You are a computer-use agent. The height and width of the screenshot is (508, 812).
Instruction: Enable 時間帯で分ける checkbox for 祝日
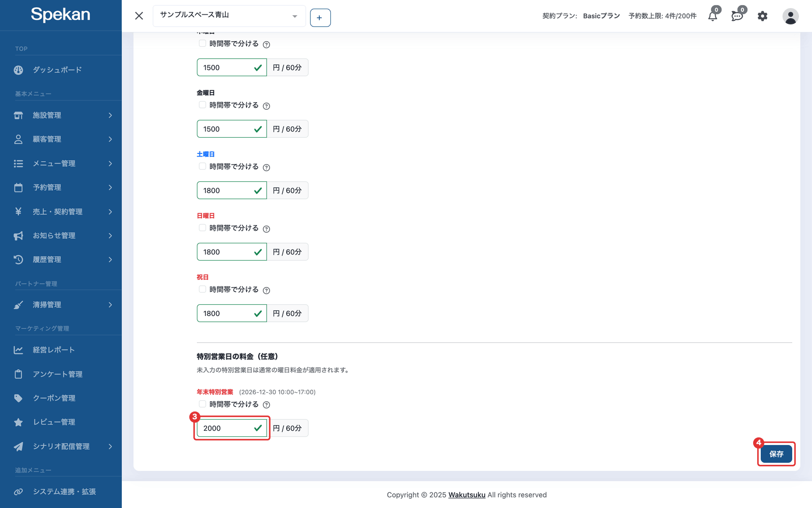pyautogui.click(x=202, y=289)
